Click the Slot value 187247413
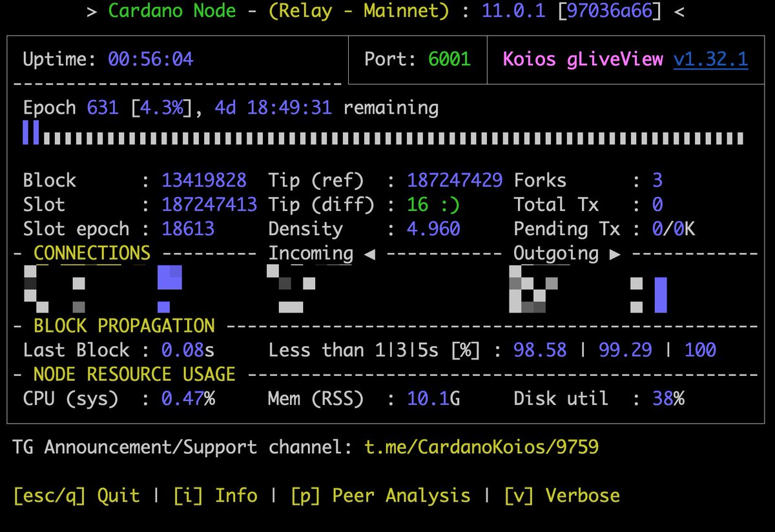This screenshot has width=775, height=532. point(209,205)
